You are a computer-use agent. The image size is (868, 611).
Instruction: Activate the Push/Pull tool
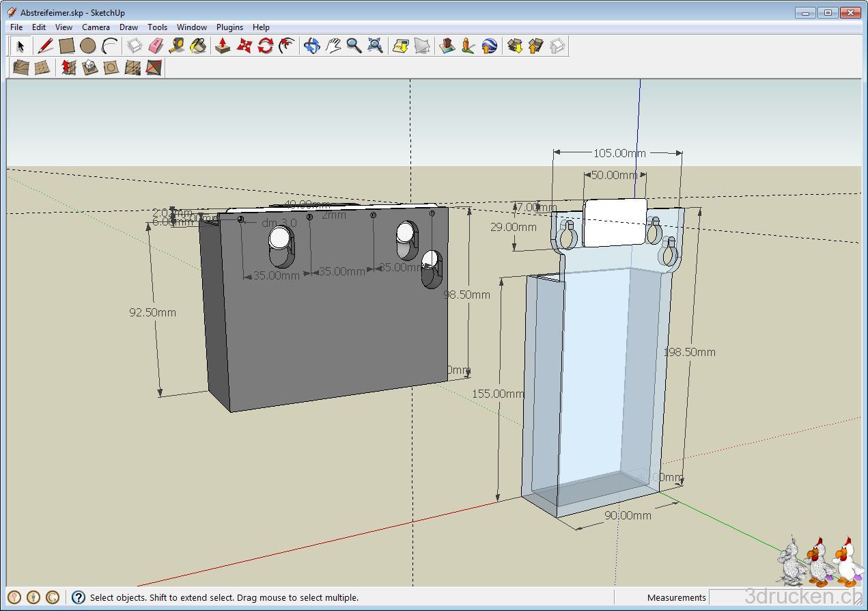pos(223,46)
